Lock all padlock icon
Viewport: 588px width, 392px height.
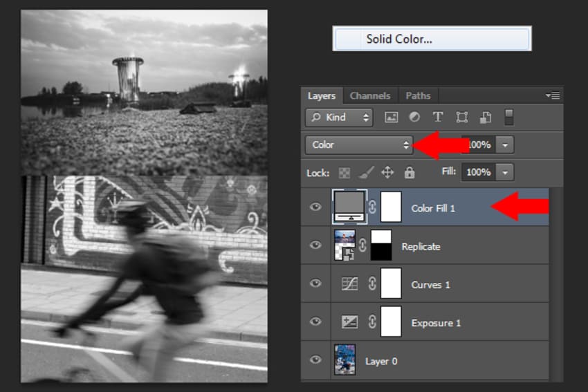click(x=410, y=172)
